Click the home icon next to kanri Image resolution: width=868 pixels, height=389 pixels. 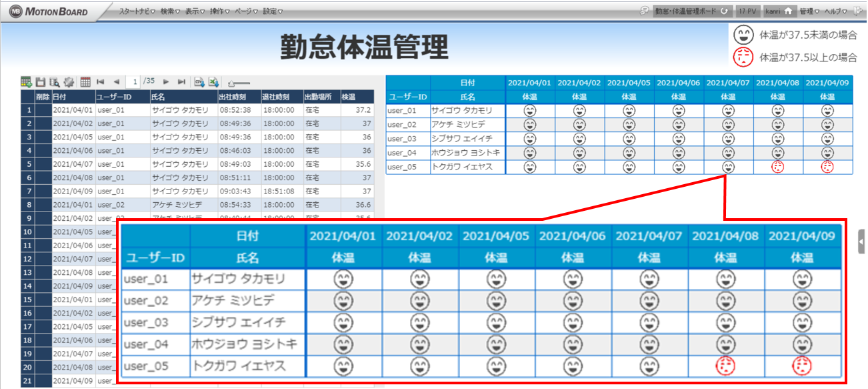pyautogui.click(x=787, y=11)
